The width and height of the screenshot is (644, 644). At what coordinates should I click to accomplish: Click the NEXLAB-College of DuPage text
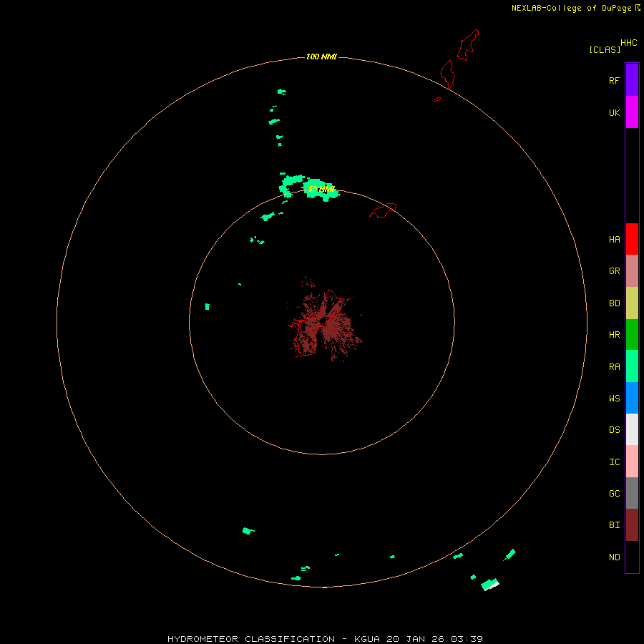[x=571, y=8]
